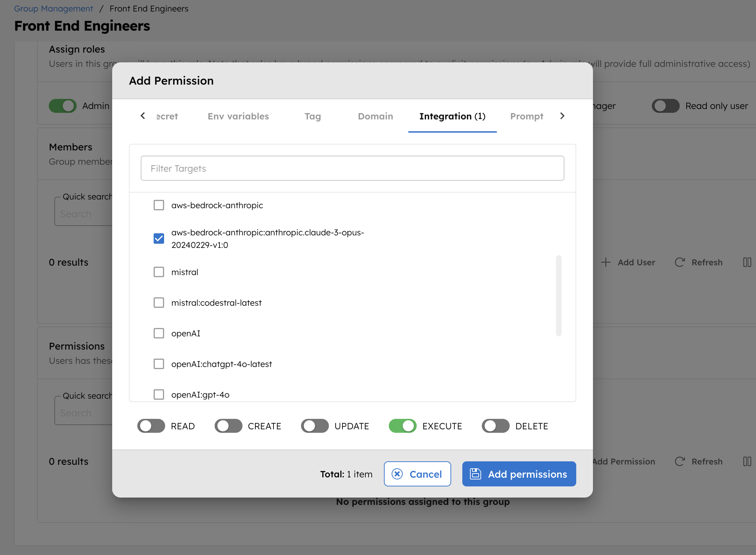Click the integration list scrollbar
This screenshot has height=555, width=756.
tap(558, 296)
